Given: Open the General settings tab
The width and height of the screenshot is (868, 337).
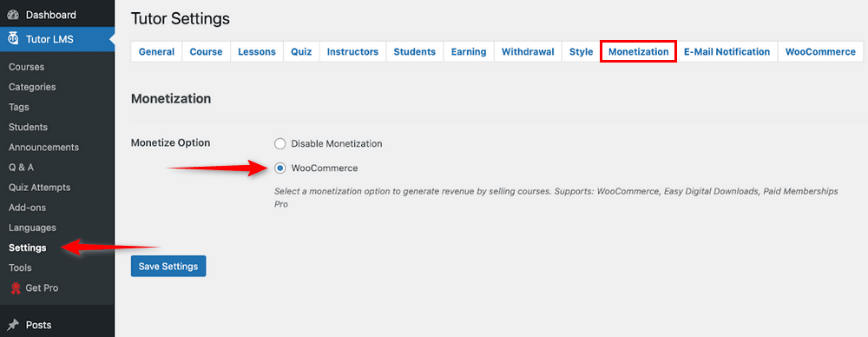Looking at the screenshot, I should pyautogui.click(x=156, y=51).
